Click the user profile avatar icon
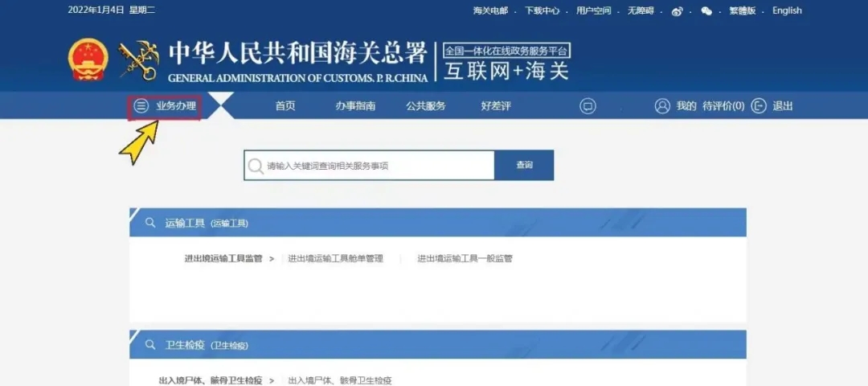Screen dimensions: 868x386 [x=662, y=106]
